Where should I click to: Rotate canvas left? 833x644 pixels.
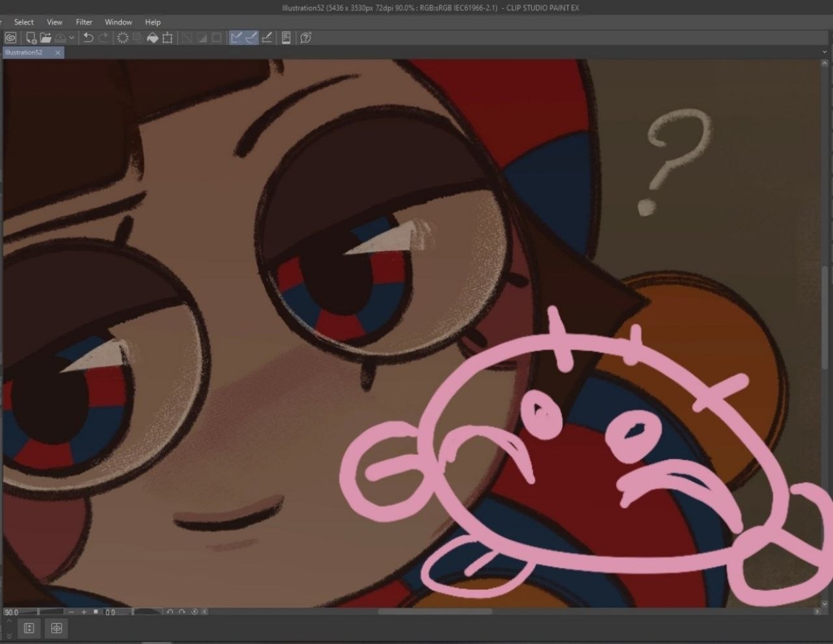point(170,612)
